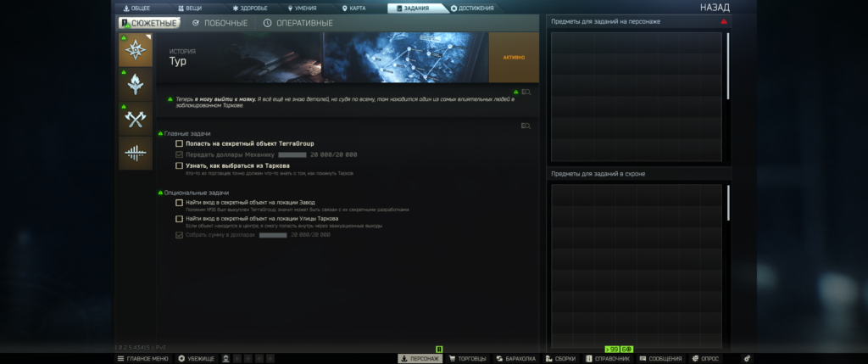
Task: Collapse the Главные задачи section
Action: [x=160, y=134]
